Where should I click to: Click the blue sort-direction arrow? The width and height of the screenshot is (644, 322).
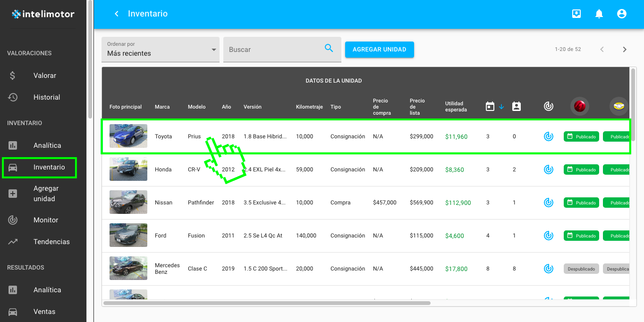(501, 107)
